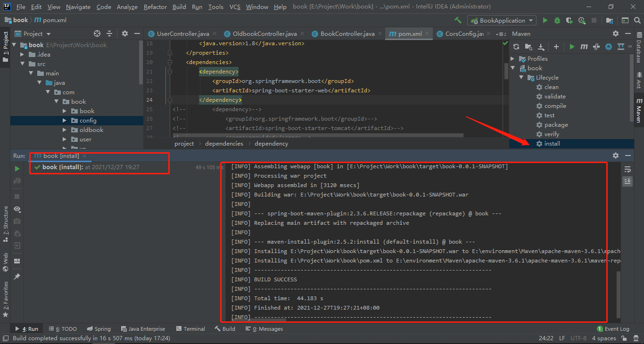Pin the Run tab
Viewport: 644px width, 344px height.
pyautogui.click(x=17, y=277)
